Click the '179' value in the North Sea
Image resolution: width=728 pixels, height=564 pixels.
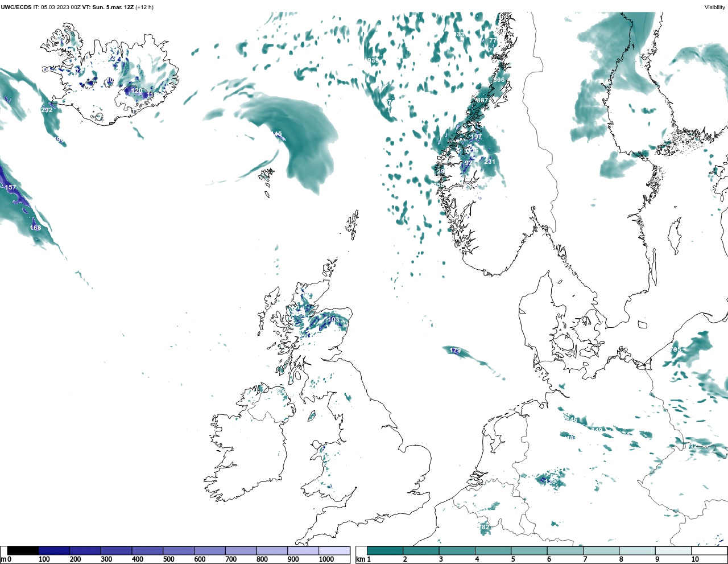[455, 351]
